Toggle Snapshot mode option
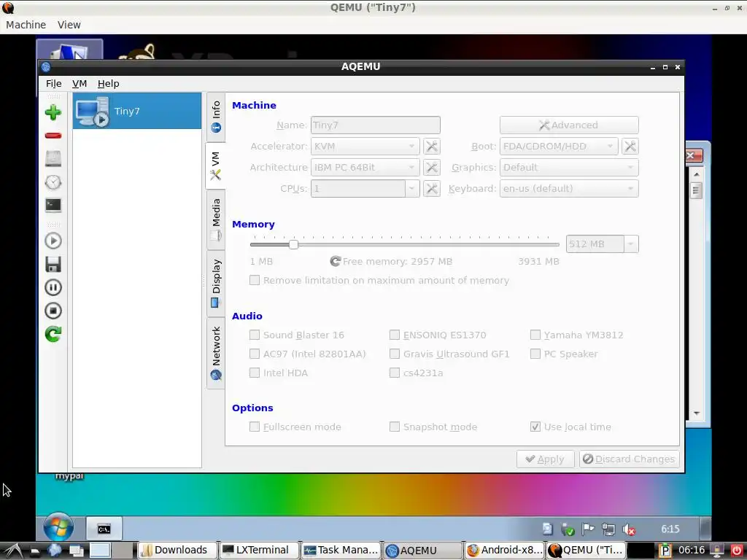Viewport: 747px width, 560px height. click(395, 427)
